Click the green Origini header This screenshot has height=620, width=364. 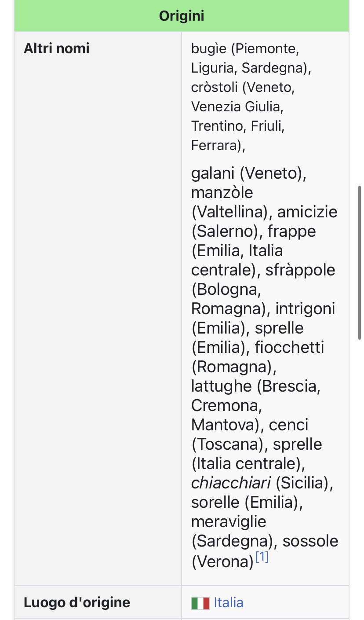(x=182, y=16)
